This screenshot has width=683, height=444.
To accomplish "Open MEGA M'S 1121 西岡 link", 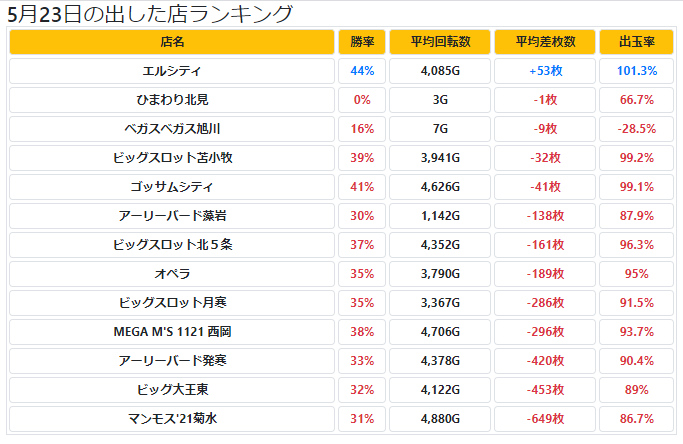I will (172, 331).
